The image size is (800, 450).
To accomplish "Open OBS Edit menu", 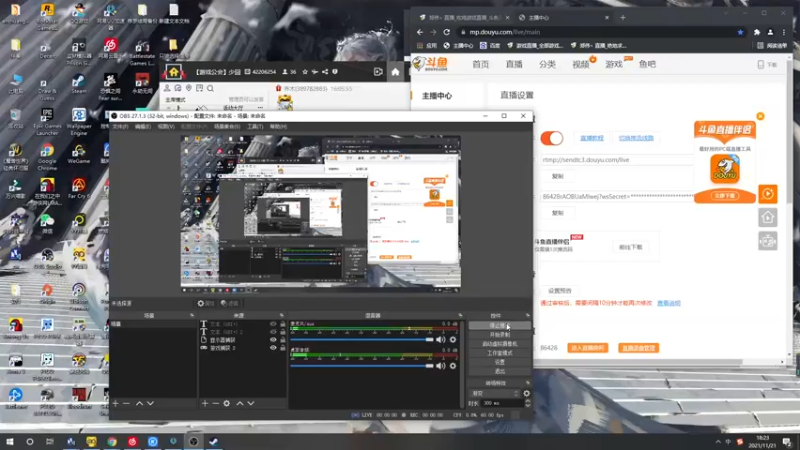I will pyautogui.click(x=143, y=127).
